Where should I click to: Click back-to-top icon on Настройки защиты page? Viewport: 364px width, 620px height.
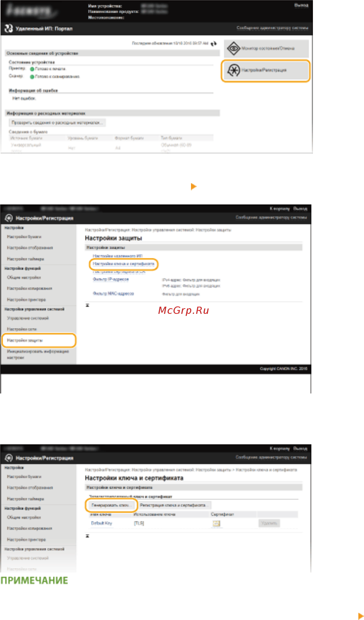point(87,305)
